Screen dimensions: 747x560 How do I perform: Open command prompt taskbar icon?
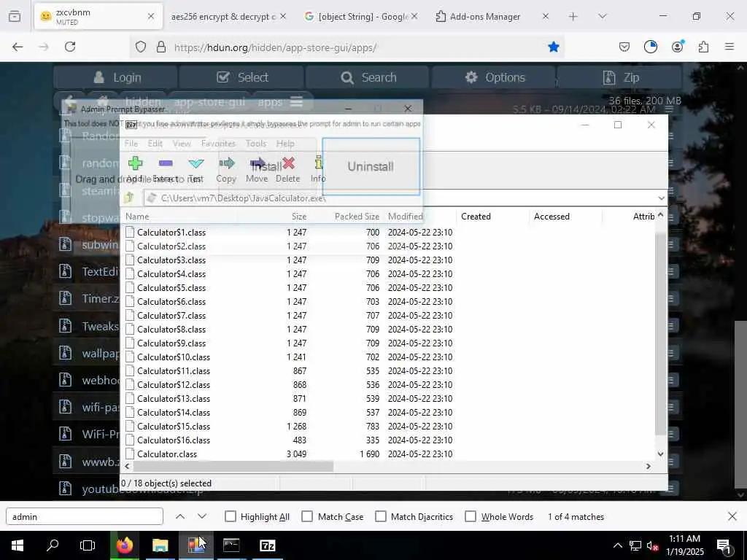[231, 545]
